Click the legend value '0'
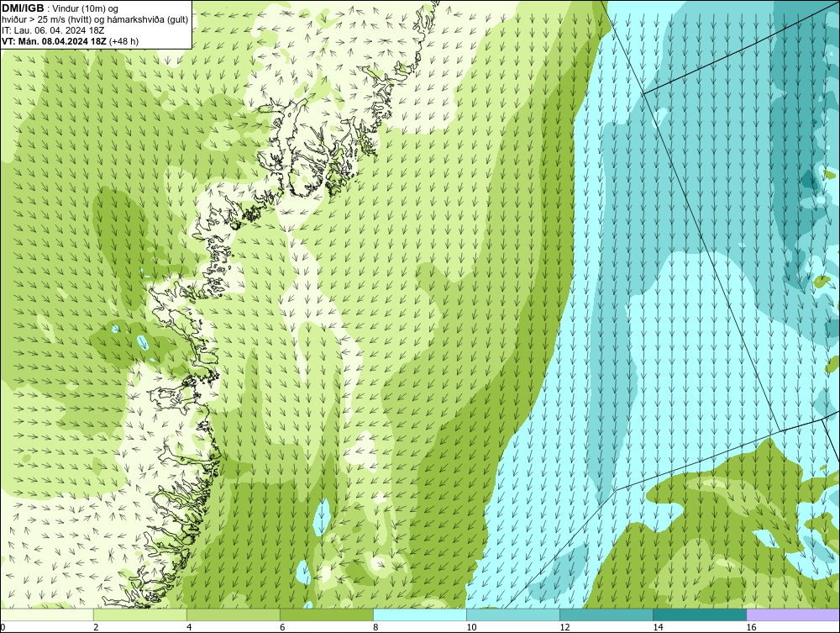The height and width of the screenshot is (633, 840). pos(3,627)
